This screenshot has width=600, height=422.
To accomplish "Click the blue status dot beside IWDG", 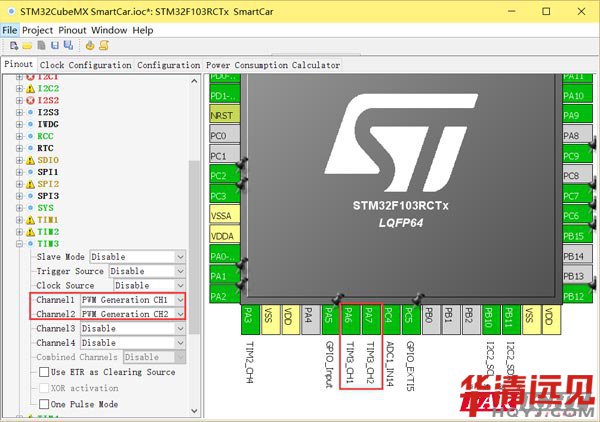I will [x=31, y=124].
